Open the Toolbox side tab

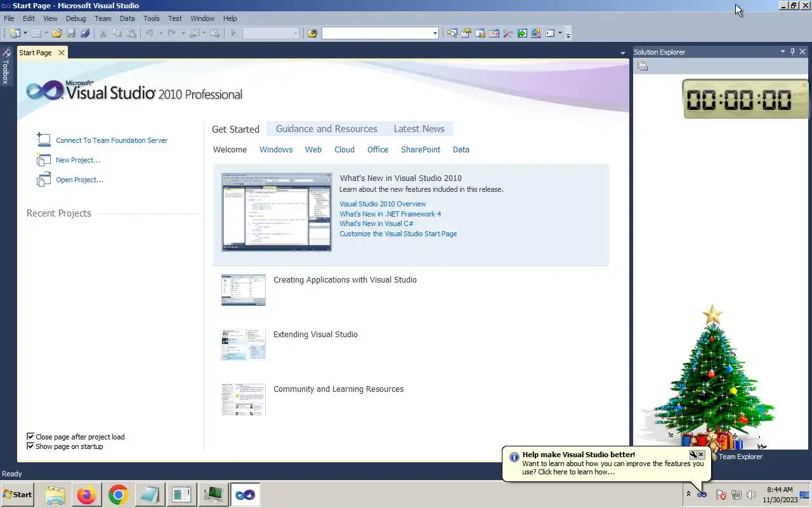6,65
